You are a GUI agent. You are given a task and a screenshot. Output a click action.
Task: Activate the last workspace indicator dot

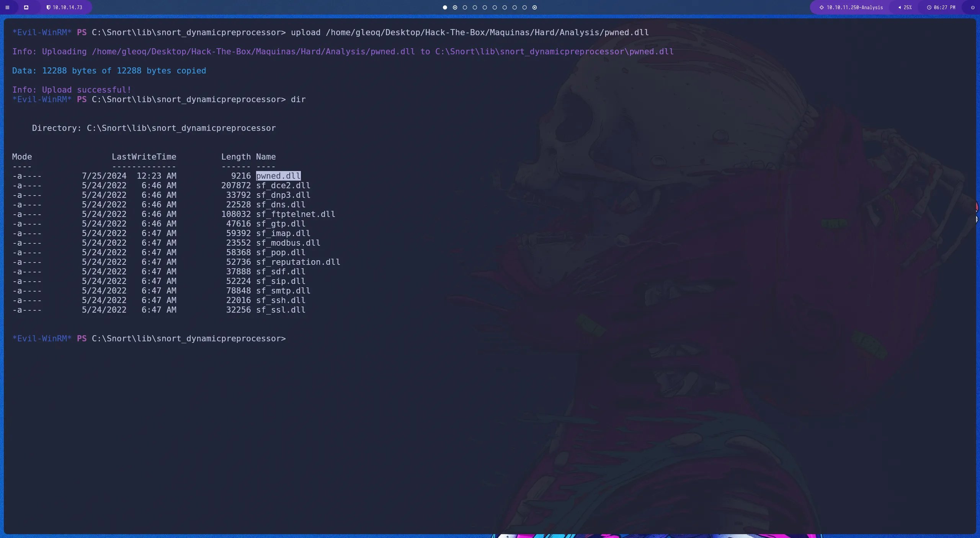(534, 7)
